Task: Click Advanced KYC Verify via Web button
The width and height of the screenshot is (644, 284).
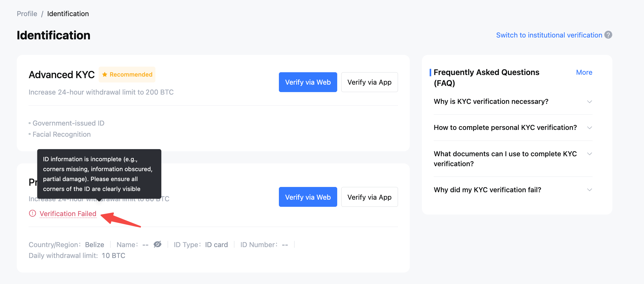Action: click(x=308, y=82)
